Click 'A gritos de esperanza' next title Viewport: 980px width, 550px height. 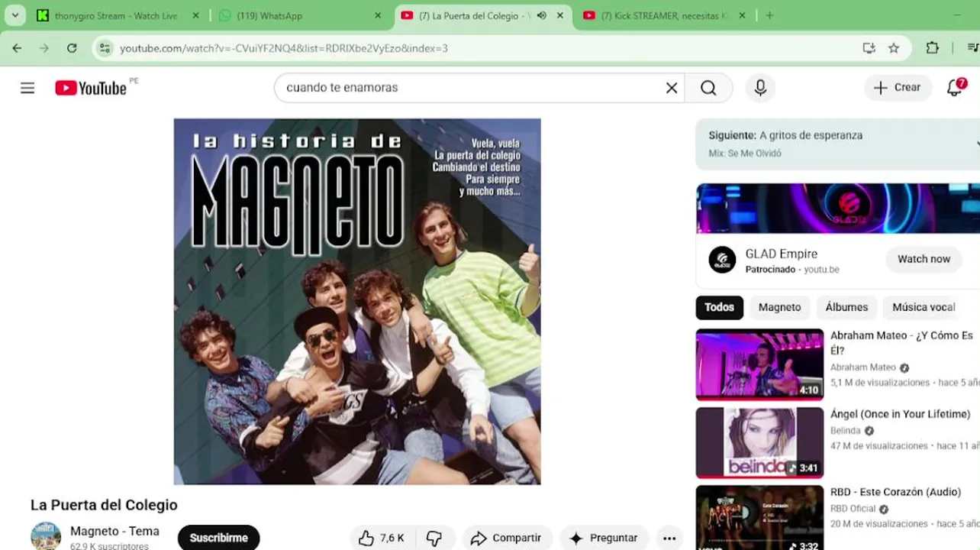[811, 135]
